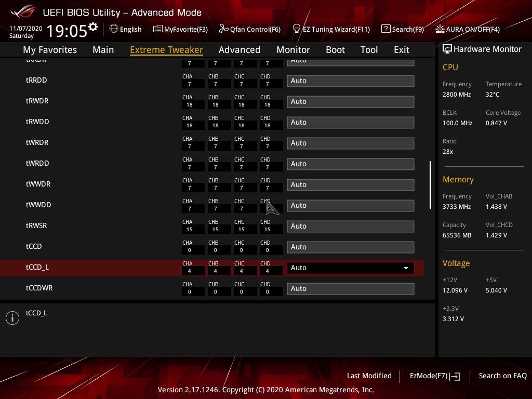
Task: Click the CPU frequency 2800 MHz value
Action: 456,95
